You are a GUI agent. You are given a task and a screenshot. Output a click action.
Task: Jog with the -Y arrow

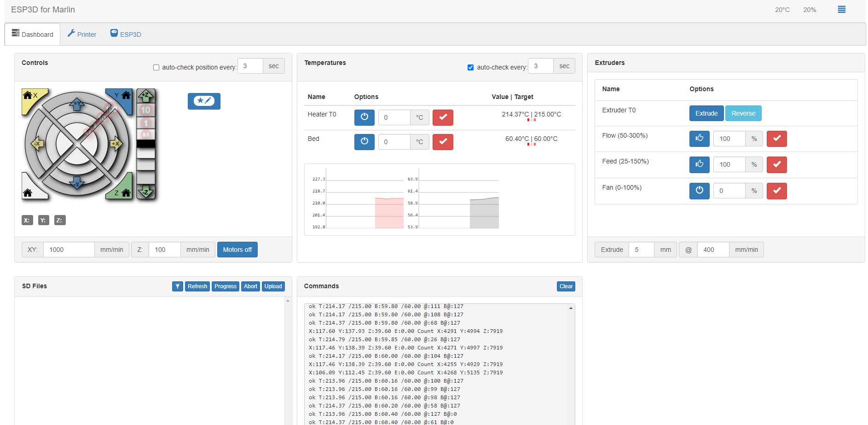click(77, 183)
